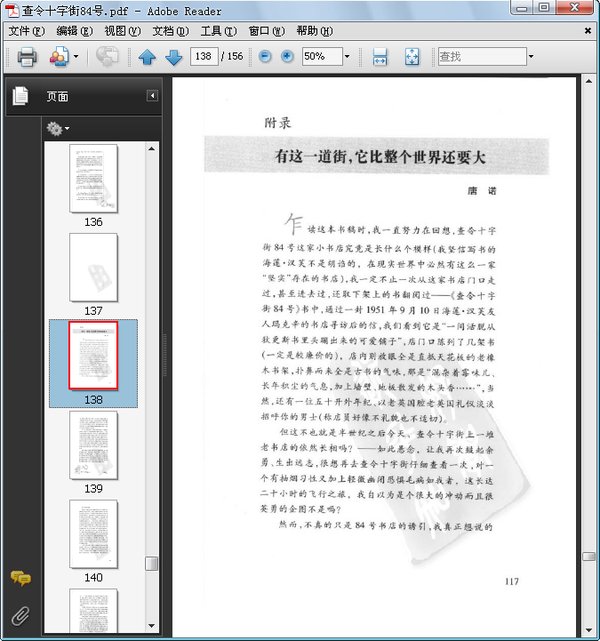
Task: Toggle the Pages panel icon in sidebar
Action: [x=20, y=96]
